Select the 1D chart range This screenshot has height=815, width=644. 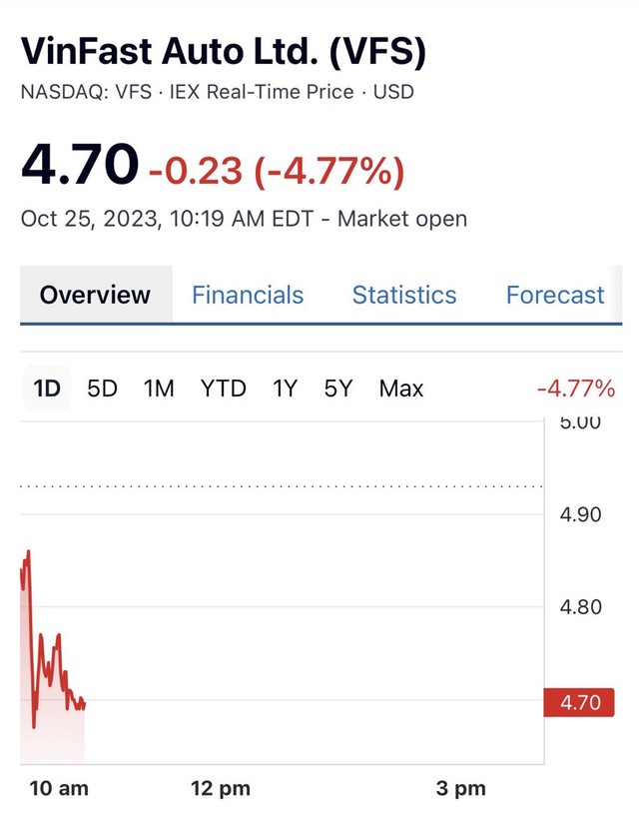click(x=47, y=389)
